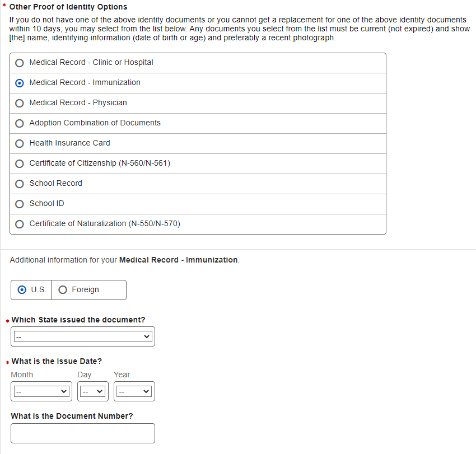Open the issuing State dropdown
Viewport: 476px width, 454px height.
click(83, 336)
